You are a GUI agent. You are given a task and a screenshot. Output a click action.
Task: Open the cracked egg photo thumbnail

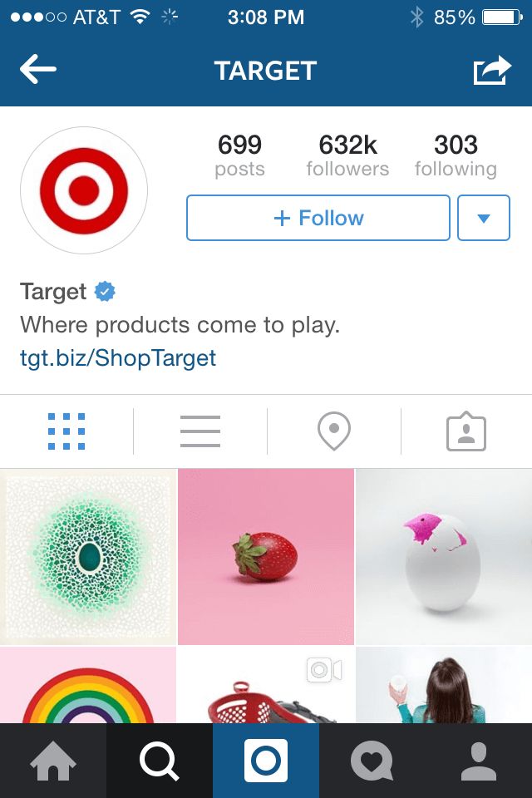444,557
